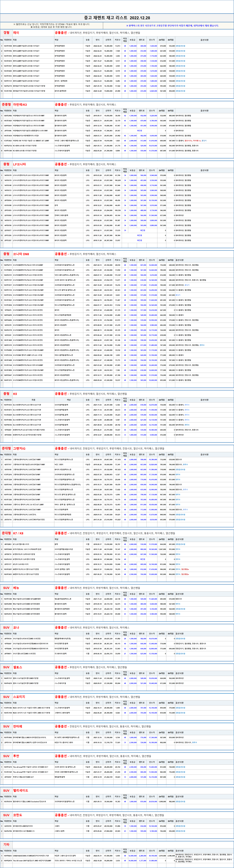This screenshot has width=234, height=868.
Task: Select the '투싼' SUV section heading
Action: click(16, 756)
